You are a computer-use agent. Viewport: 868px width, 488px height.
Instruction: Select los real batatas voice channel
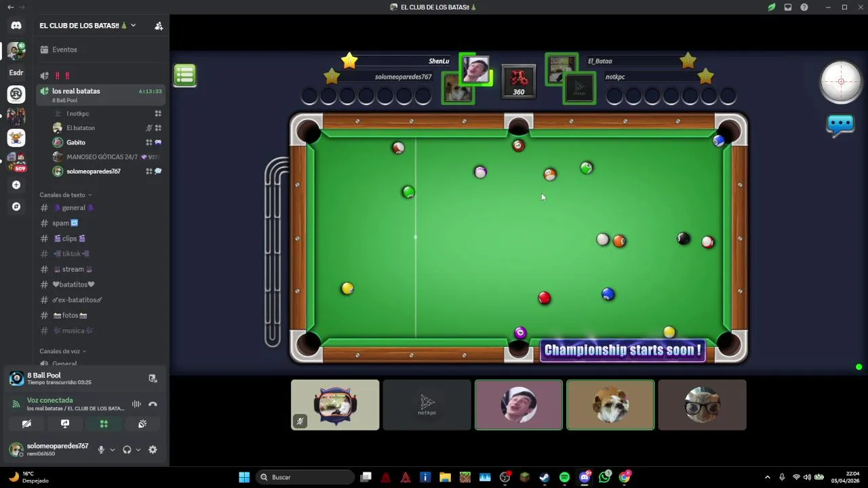coord(102,95)
